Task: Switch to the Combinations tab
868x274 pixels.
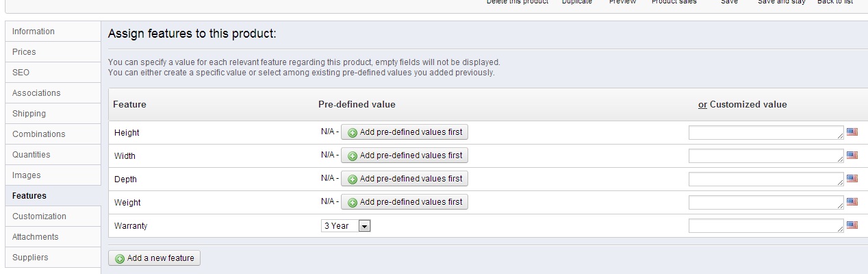Action: point(39,134)
